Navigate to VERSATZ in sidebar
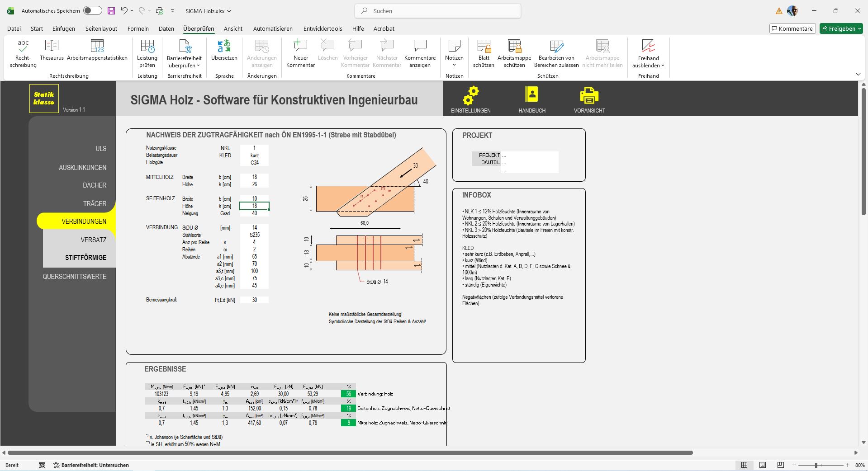The height and width of the screenshot is (471, 868). click(x=94, y=240)
